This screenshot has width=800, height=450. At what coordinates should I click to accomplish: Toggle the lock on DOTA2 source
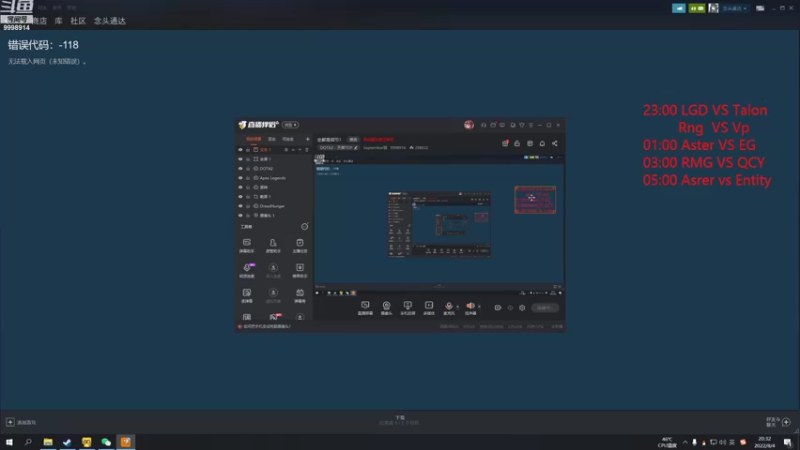(248, 168)
